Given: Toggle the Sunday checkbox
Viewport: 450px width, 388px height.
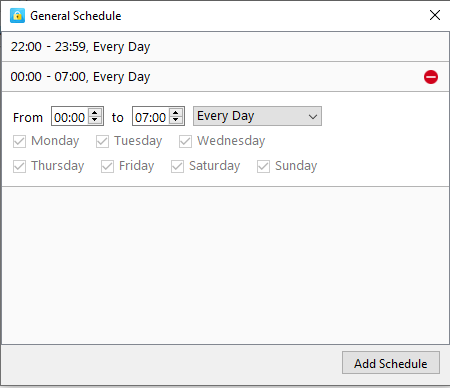Looking at the screenshot, I should coord(263,166).
